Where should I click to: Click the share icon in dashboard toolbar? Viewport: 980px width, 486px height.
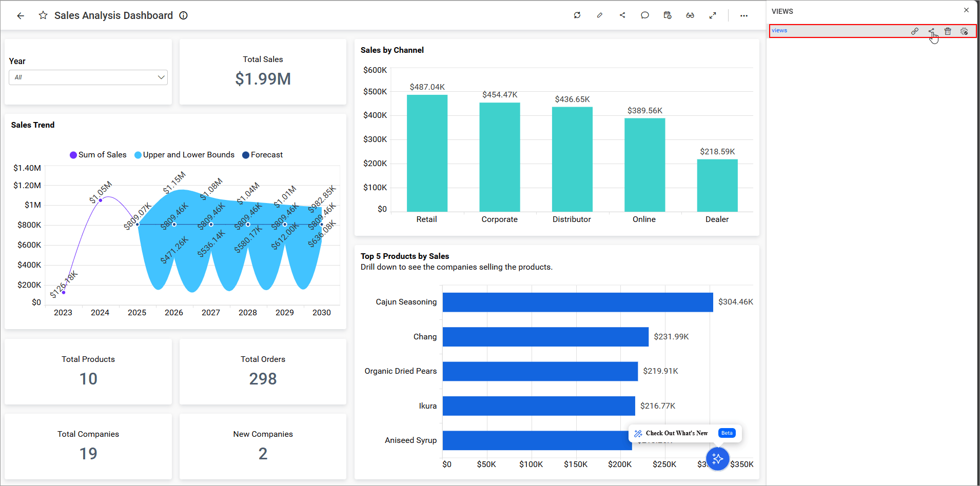tap(622, 15)
